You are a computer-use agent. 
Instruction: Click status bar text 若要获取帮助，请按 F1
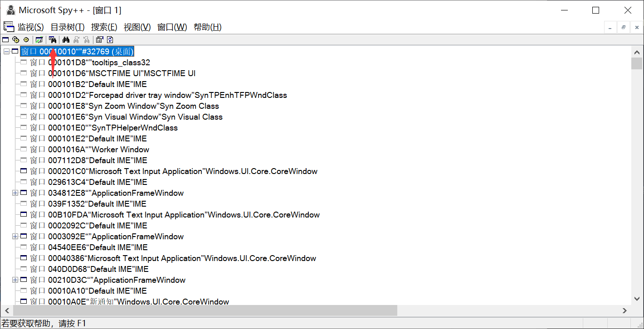44,323
